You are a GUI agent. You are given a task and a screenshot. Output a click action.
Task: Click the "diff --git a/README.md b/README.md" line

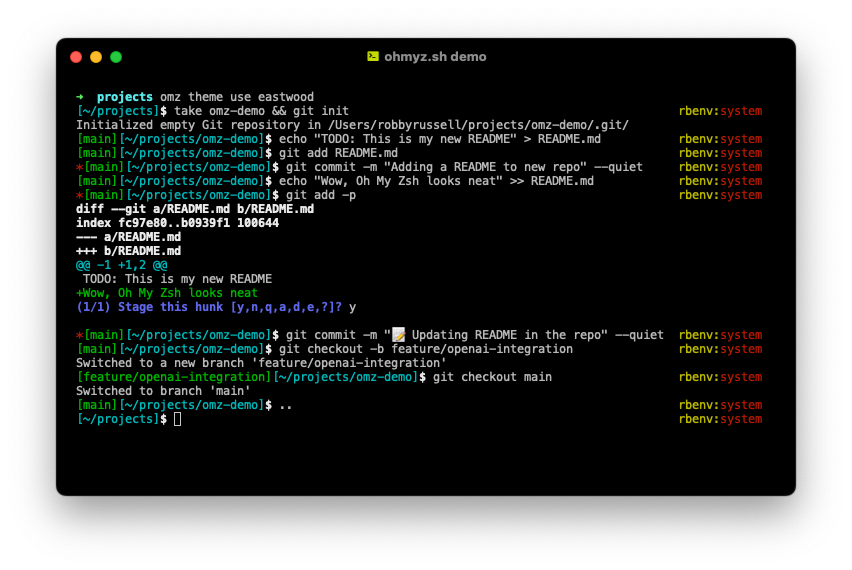pyautogui.click(x=195, y=209)
